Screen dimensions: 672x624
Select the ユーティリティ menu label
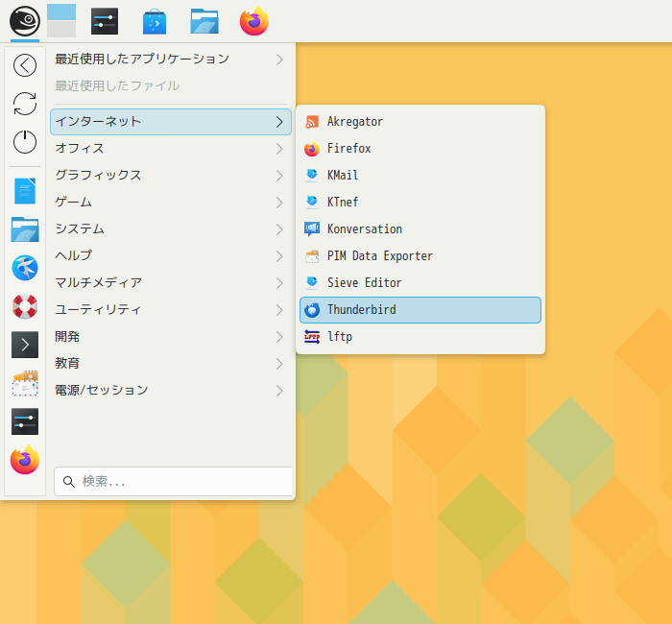point(98,310)
